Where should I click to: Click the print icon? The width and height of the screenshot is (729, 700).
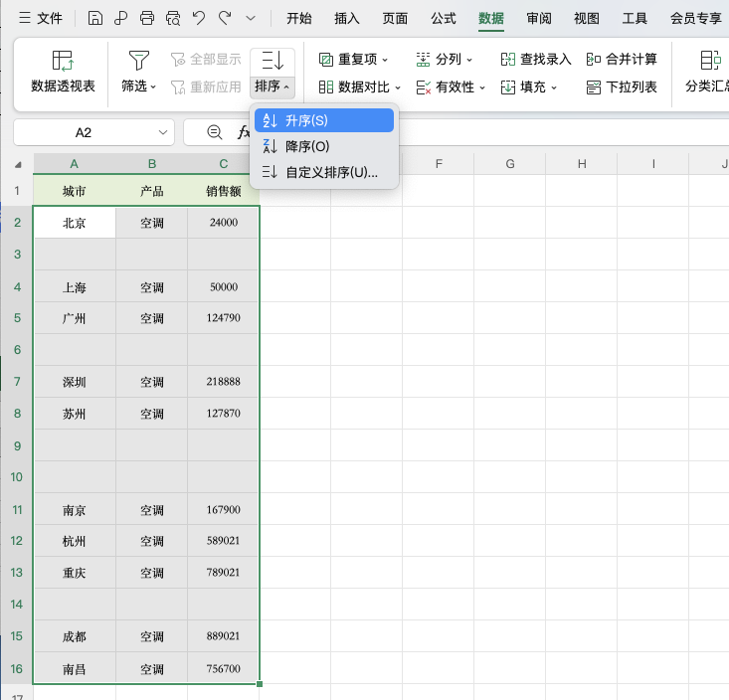[147, 19]
